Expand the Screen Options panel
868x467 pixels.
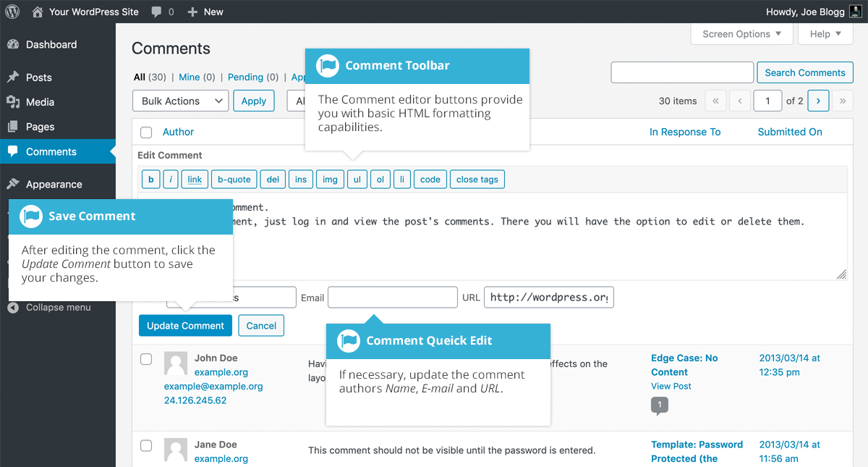pos(742,34)
